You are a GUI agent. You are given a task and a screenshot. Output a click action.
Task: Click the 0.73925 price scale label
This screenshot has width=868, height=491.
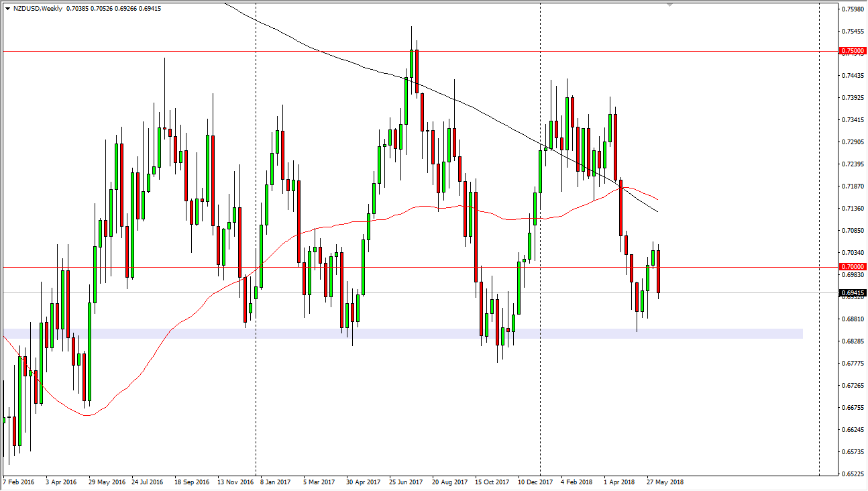click(x=852, y=98)
